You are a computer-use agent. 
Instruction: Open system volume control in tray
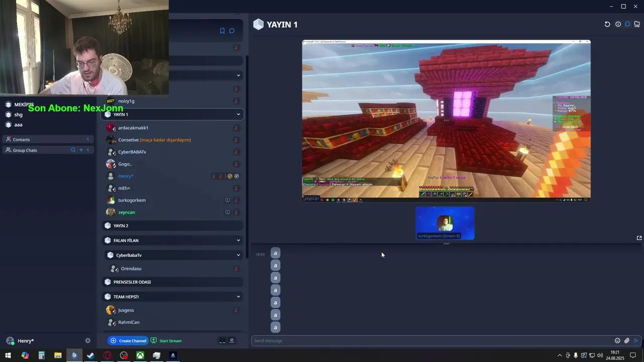coord(600,355)
